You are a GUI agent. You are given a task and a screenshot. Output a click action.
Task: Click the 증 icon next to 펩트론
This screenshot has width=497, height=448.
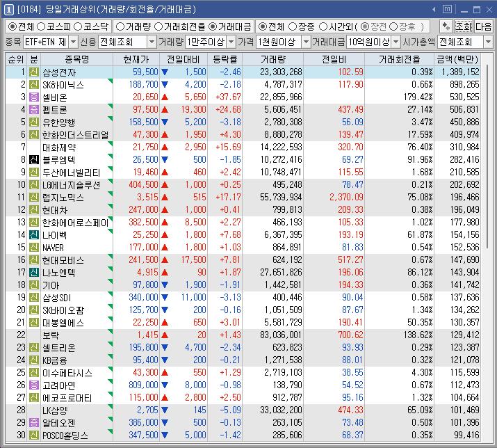(x=34, y=110)
